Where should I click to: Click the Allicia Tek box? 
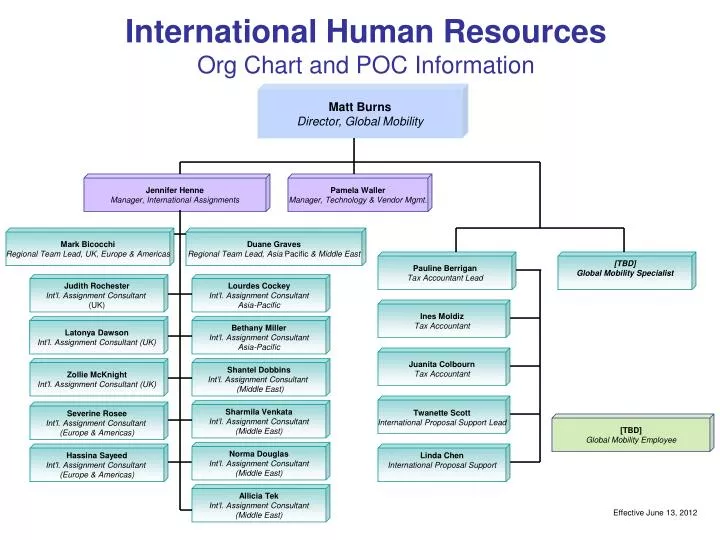[x=261, y=504]
